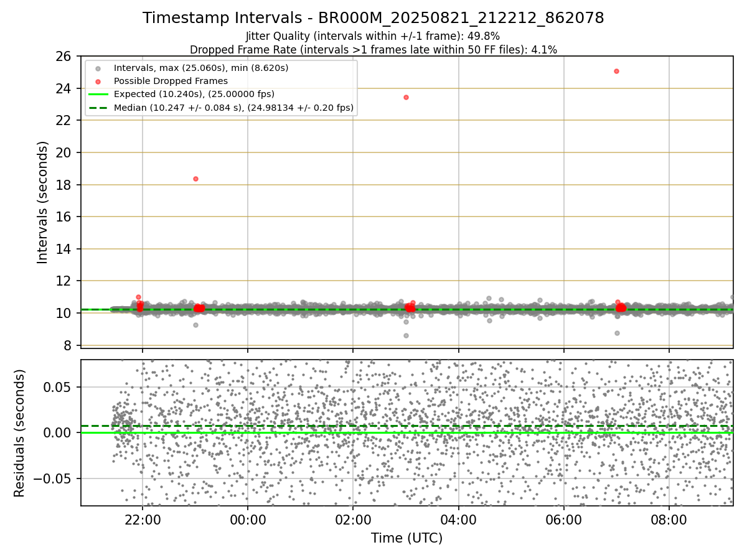Screen dimensions: 747x560
Task: Click the 'Residuals (seconds)' y-axis label
Action: (19, 433)
